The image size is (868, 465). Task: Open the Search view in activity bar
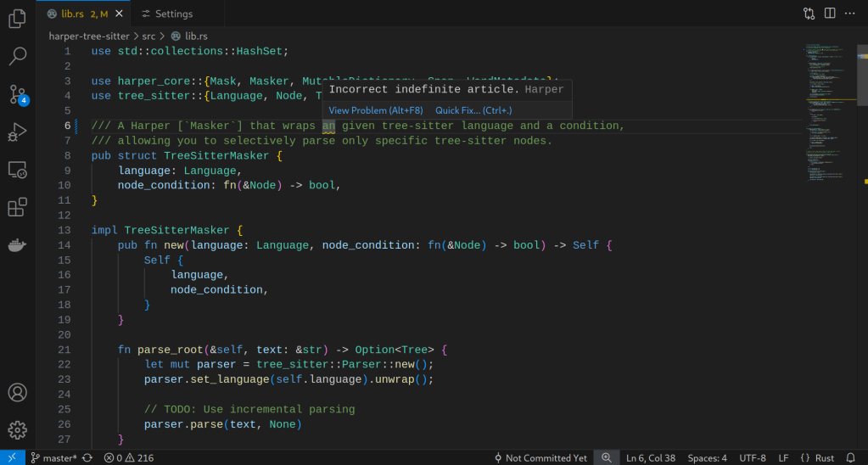17,56
